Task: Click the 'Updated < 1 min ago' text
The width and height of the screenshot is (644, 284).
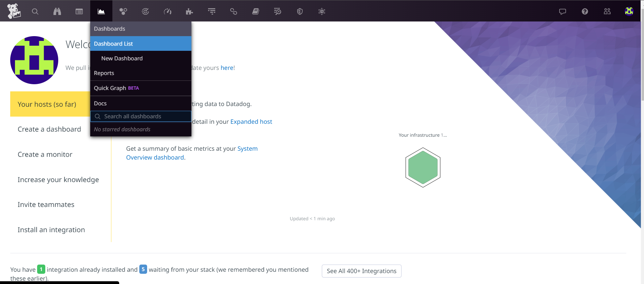Action: point(312,219)
